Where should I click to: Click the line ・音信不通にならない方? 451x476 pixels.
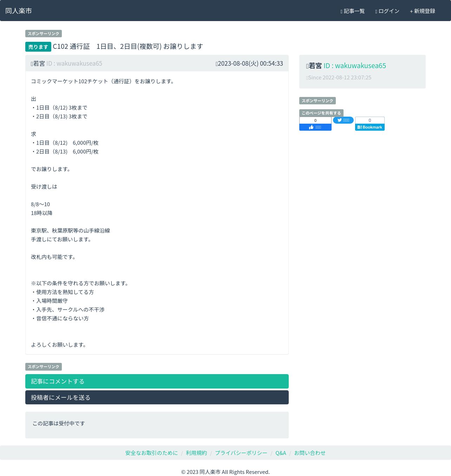point(60,318)
